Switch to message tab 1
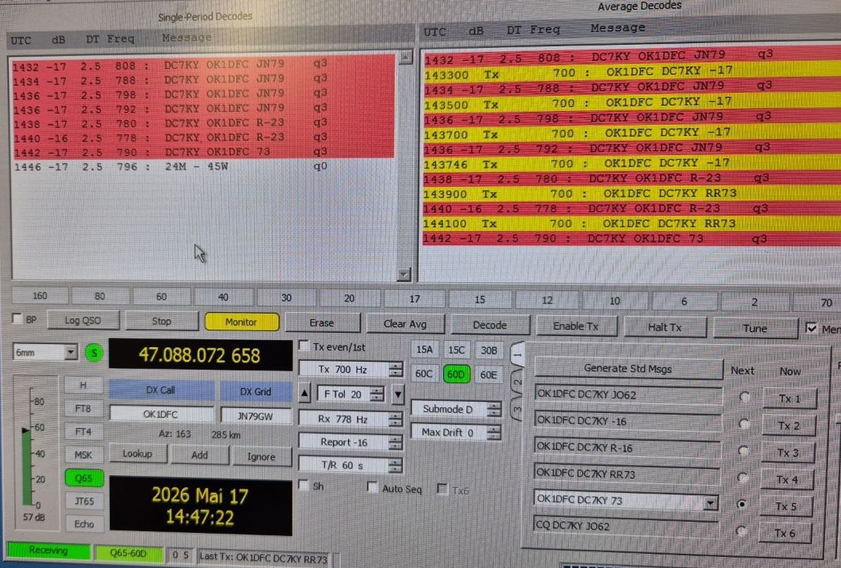841x568 pixels. (518, 355)
